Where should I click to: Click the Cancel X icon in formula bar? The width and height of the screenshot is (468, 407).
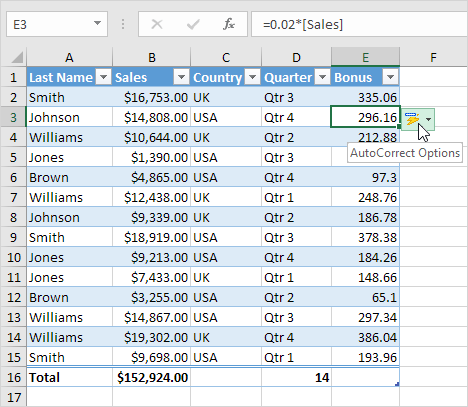(157, 24)
